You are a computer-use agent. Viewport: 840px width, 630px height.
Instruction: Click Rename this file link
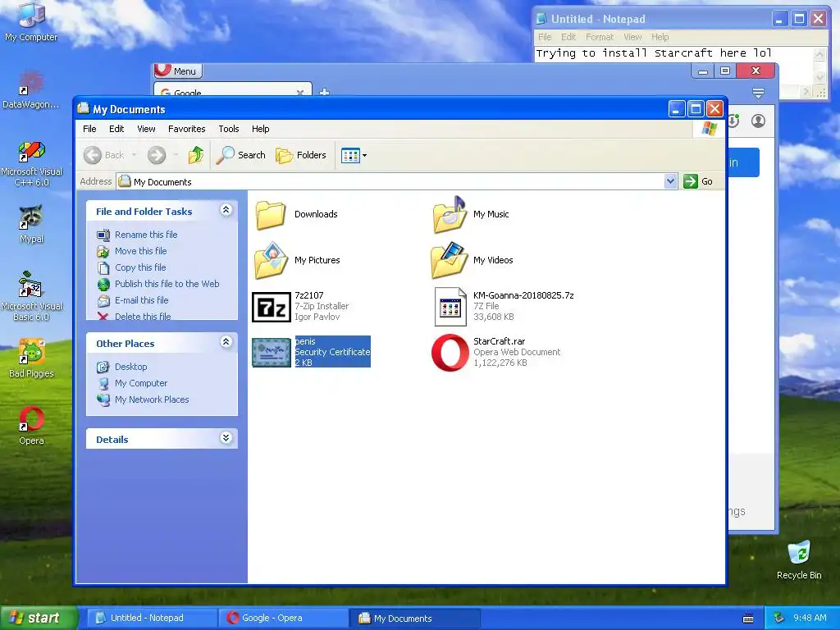(x=146, y=235)
